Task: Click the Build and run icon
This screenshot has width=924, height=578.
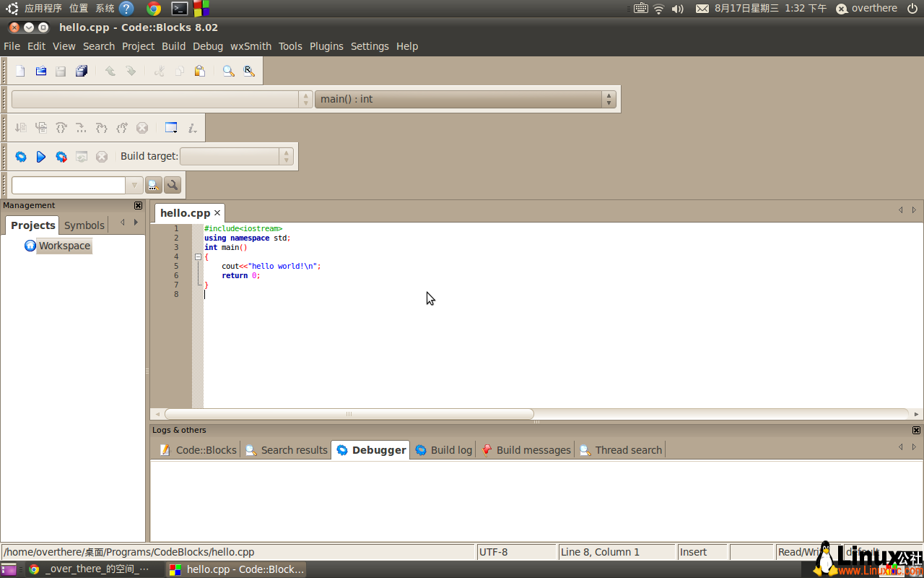Action: (61, 157)
